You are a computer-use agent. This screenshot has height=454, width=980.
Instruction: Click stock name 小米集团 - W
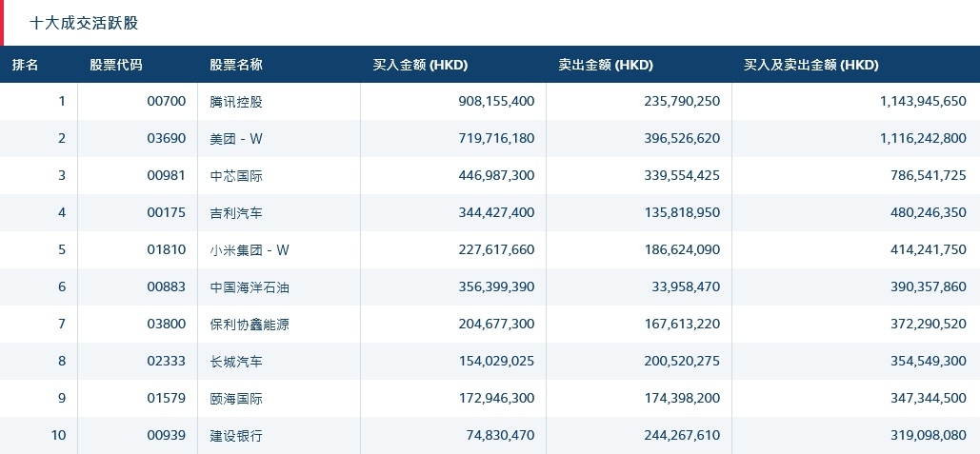click(250, 250)
